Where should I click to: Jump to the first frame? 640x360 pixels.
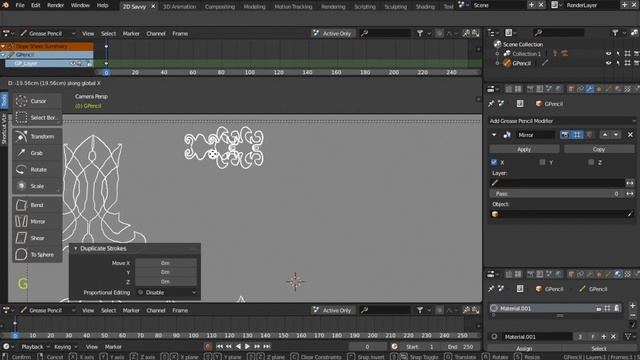[x=220, y=347]
